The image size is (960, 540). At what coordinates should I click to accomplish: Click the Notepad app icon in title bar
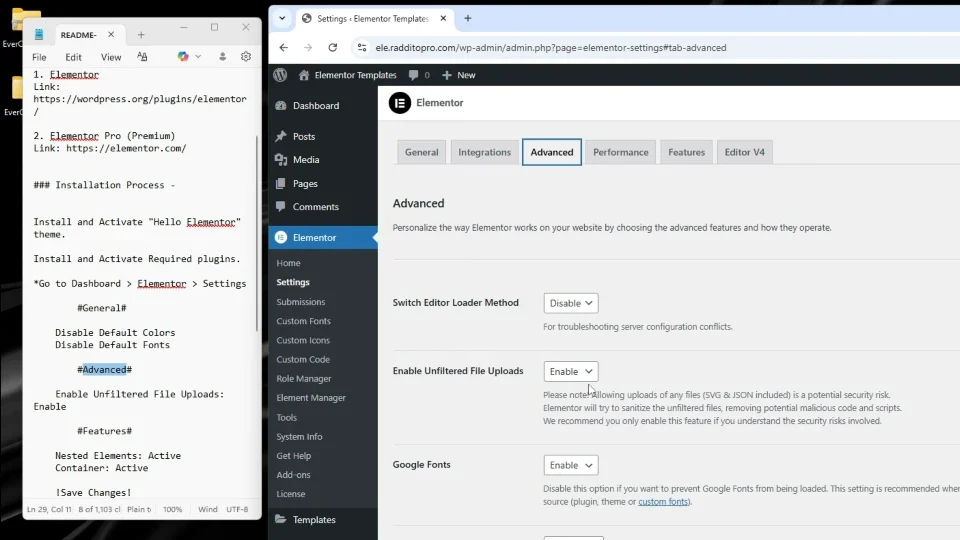pyautogui.click(x=39, y=35)
